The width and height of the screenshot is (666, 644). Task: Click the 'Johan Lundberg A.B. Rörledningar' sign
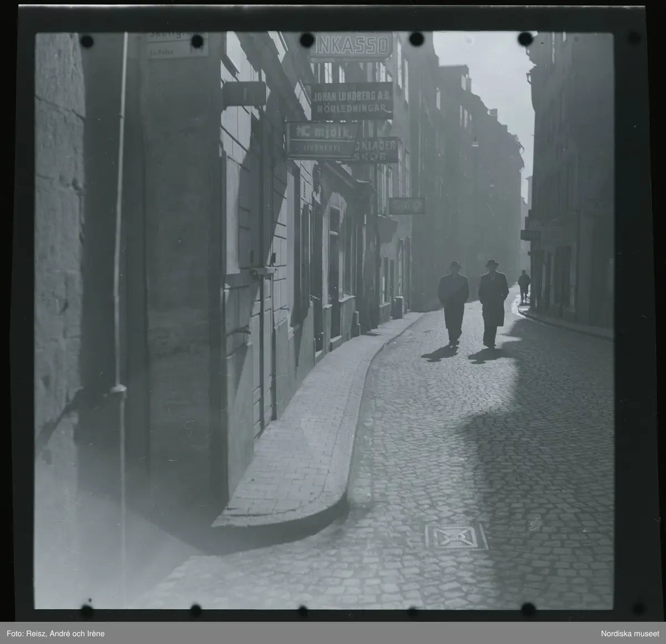pyautogui.click(x=351, y=102)
